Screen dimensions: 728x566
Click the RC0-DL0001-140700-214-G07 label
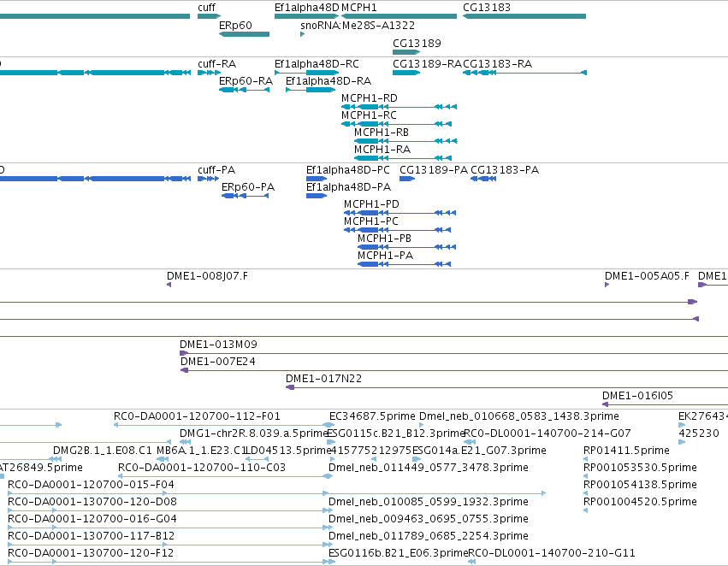[547, 433]
